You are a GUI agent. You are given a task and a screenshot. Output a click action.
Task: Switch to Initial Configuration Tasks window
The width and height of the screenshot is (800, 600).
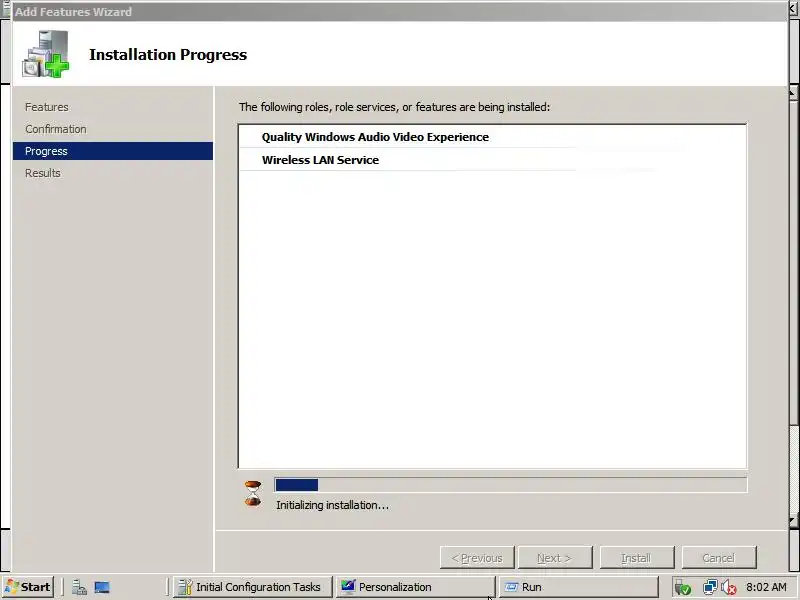coord(253,587)
